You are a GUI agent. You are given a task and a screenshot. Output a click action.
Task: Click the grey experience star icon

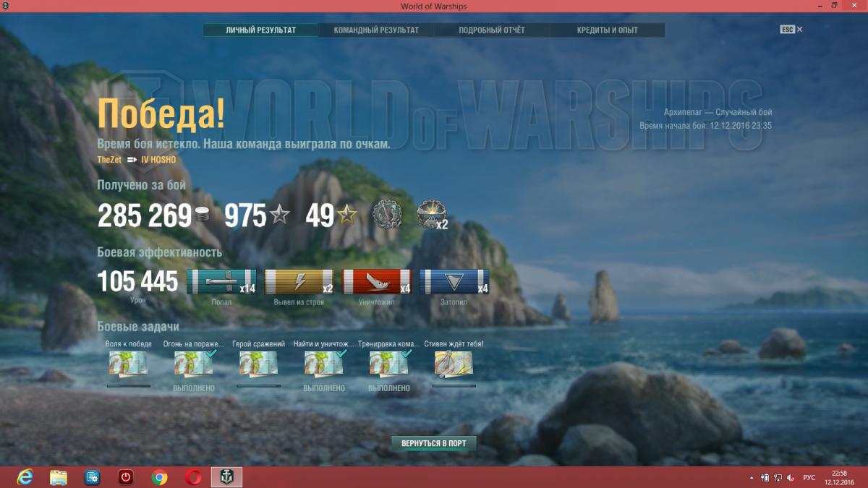280,215
